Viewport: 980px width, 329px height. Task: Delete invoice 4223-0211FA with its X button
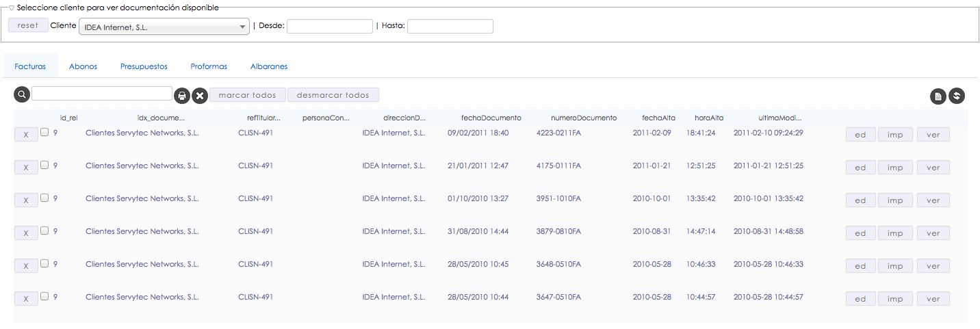[x=26, y=135]
